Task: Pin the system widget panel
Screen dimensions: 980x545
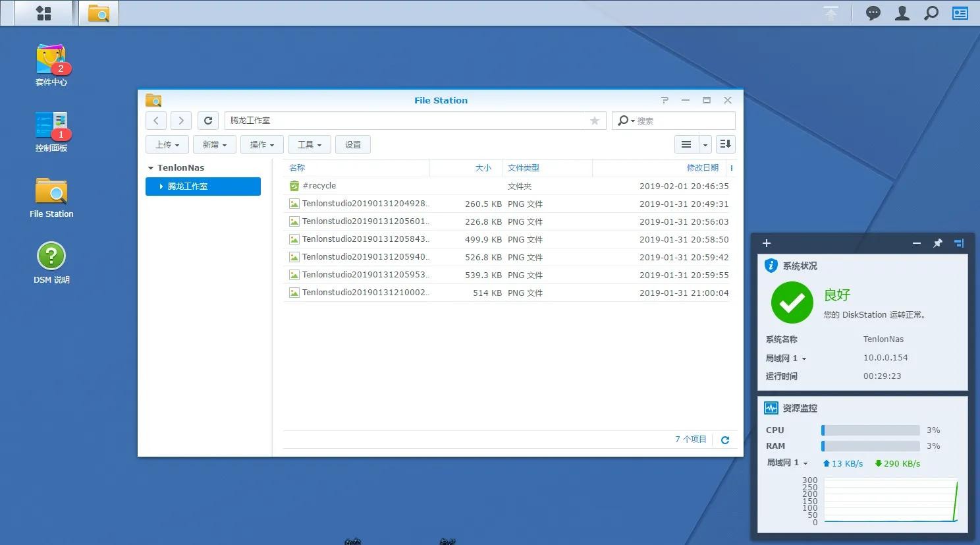Action: pyautogui.click(x=937, y=243)
